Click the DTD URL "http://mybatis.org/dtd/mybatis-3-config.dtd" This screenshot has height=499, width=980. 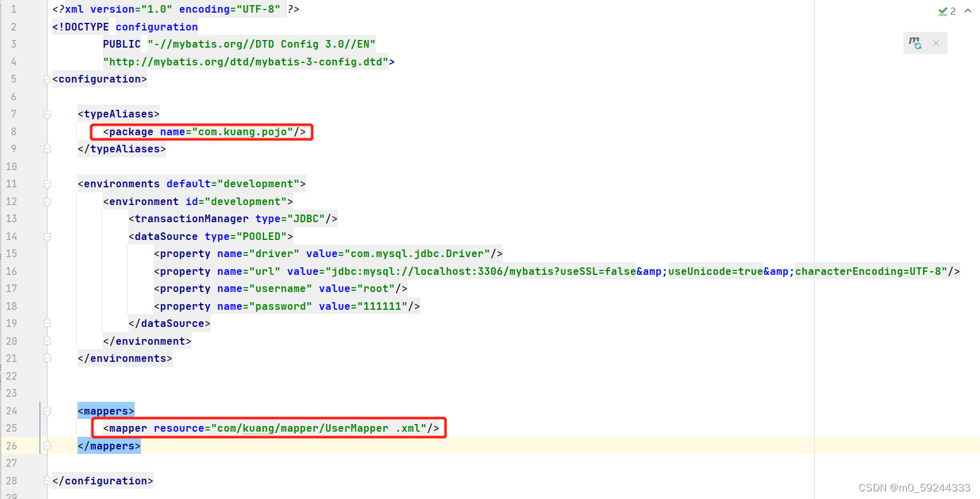(247, 62)
